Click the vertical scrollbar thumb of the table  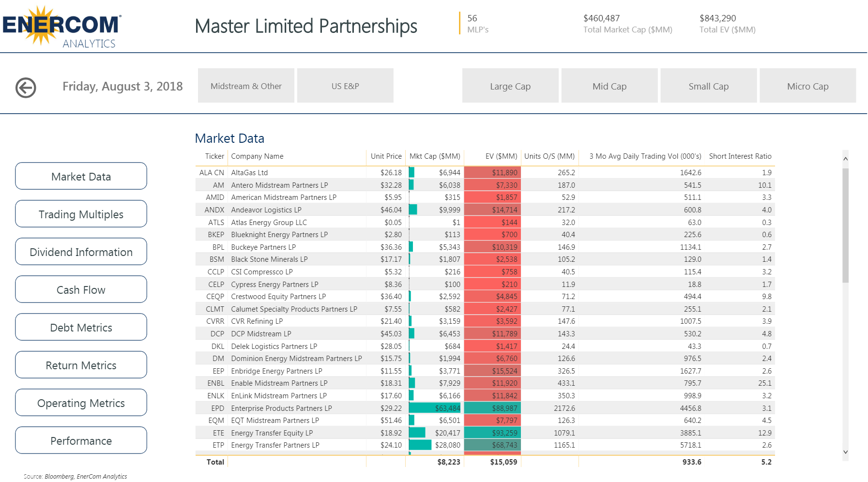(845, 226)
